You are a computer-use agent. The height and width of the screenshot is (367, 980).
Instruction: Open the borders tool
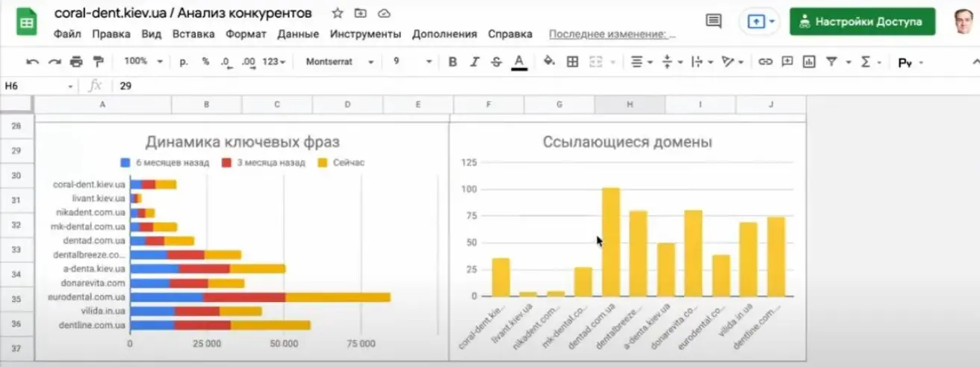[x=573, y=62]
